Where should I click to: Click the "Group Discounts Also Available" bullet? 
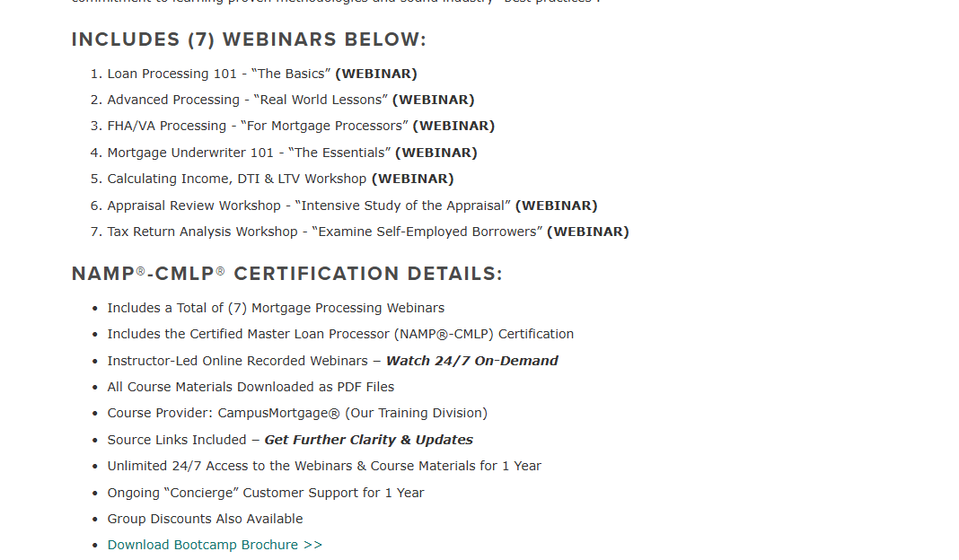pos(205,519)
